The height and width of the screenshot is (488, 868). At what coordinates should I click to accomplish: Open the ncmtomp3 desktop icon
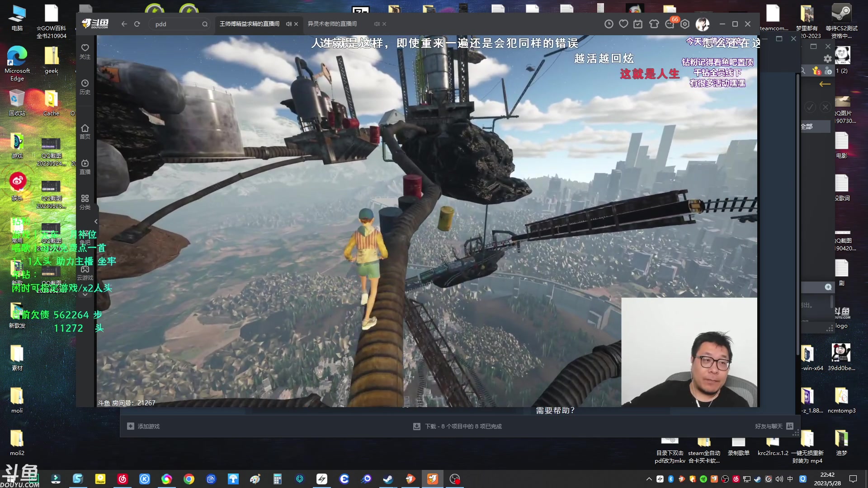point(841,400)
